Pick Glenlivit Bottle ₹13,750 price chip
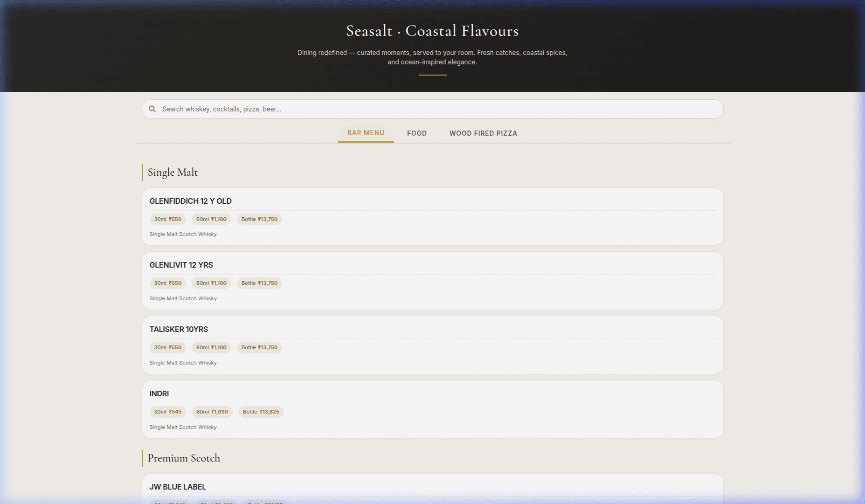The height and width of the screenshot is (504, 865). click(x=259, y=283)
